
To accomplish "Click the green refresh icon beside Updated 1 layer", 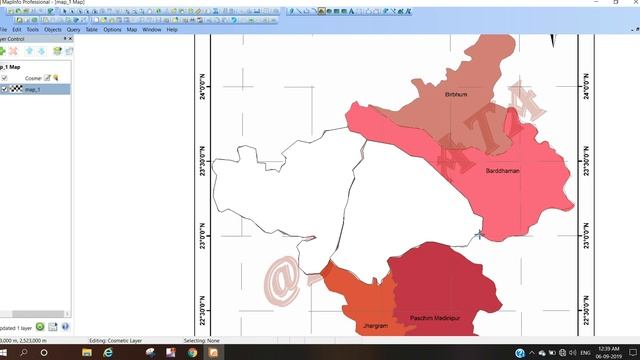I will tap(40, 327).
